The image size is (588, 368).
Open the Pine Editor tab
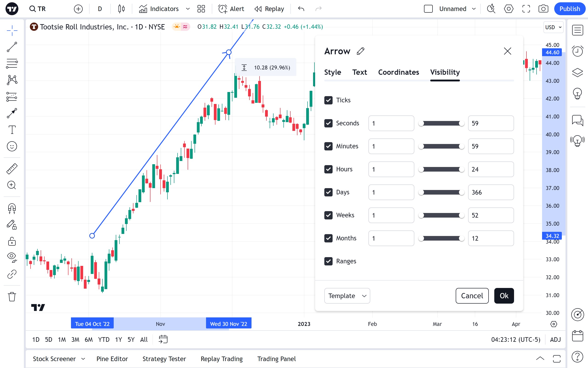pyautogui.click(x=112, y=359)
